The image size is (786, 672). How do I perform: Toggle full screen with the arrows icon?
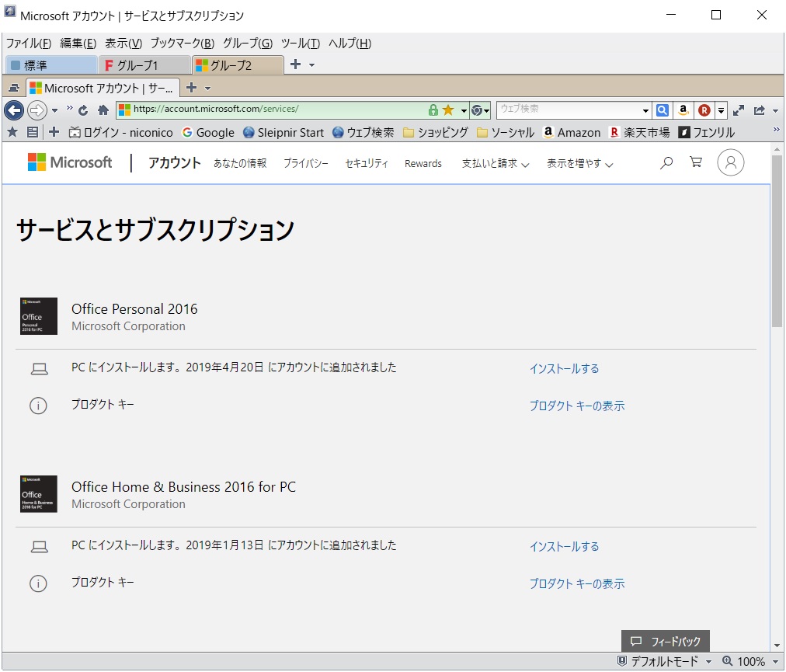739,110
